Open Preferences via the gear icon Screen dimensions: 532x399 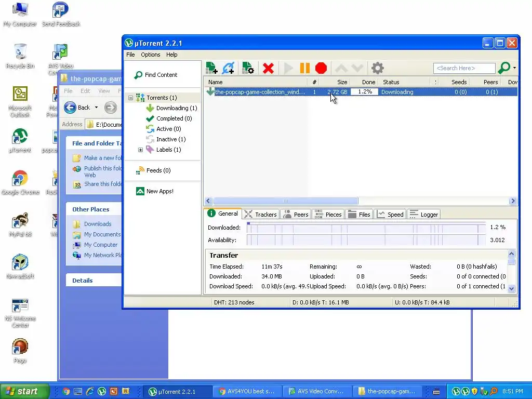(x=377, y=68)
